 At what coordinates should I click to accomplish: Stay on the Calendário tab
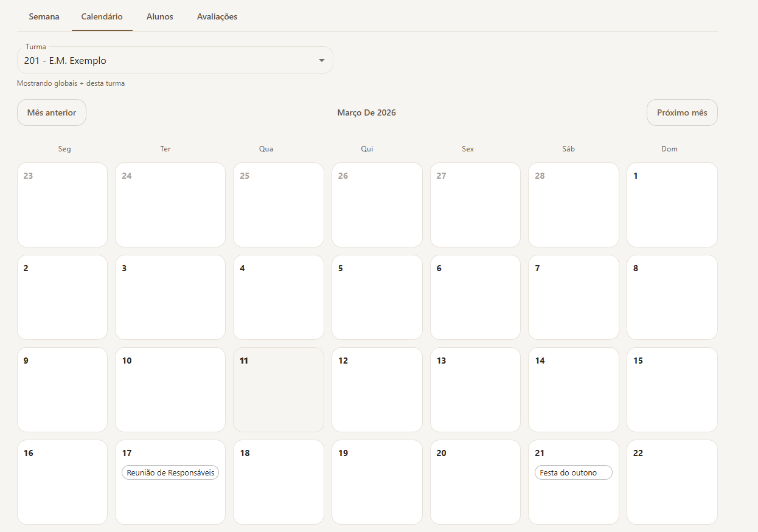pos(102,16)
